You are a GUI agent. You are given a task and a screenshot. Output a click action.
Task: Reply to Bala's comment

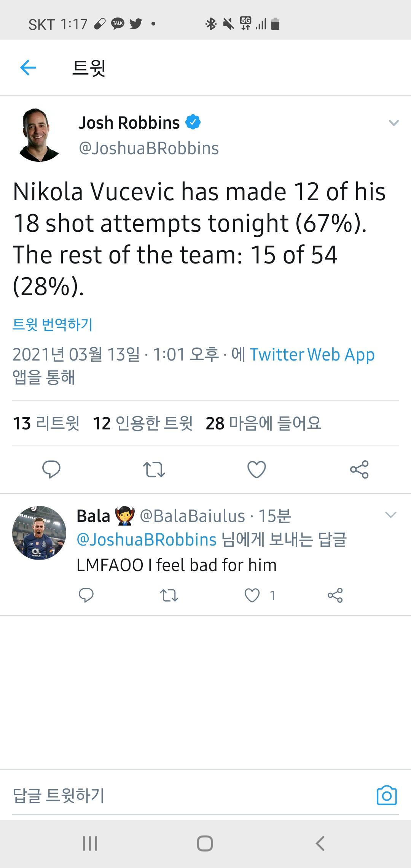tap(86, 595)
